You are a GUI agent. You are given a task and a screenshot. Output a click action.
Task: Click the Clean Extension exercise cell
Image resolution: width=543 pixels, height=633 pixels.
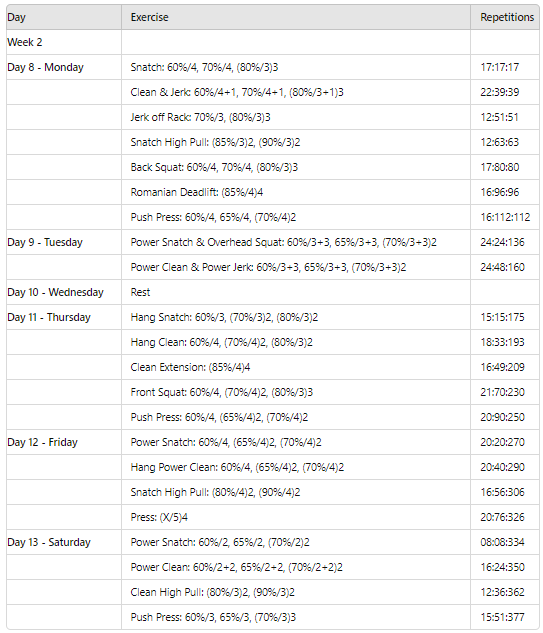tap(296, 367)
